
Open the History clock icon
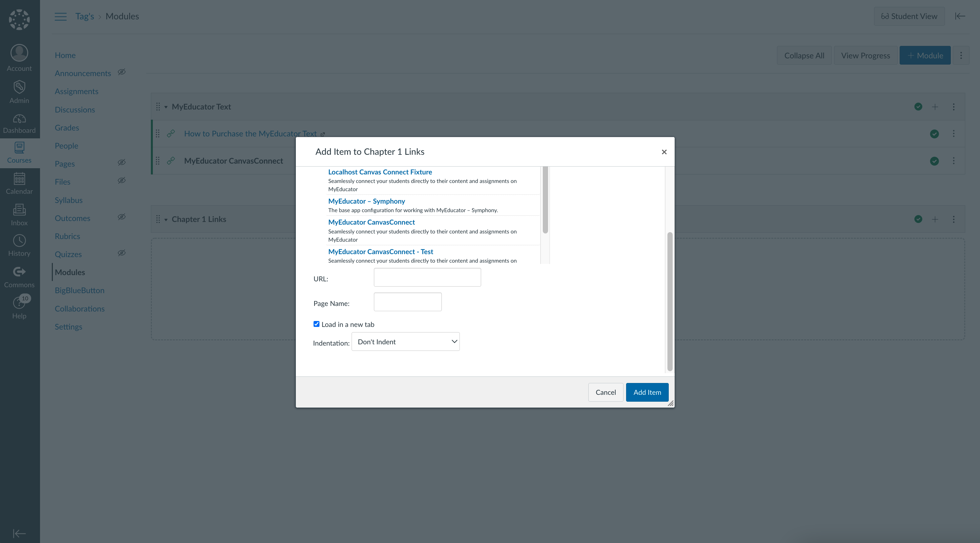pos(19,240)
